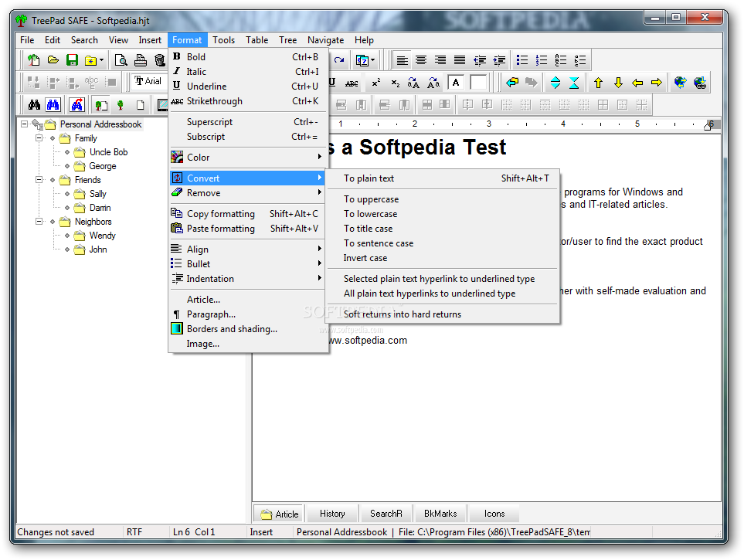Click the redo arrow icon
Screen dimensions: 744x560
tap(339, 60)
